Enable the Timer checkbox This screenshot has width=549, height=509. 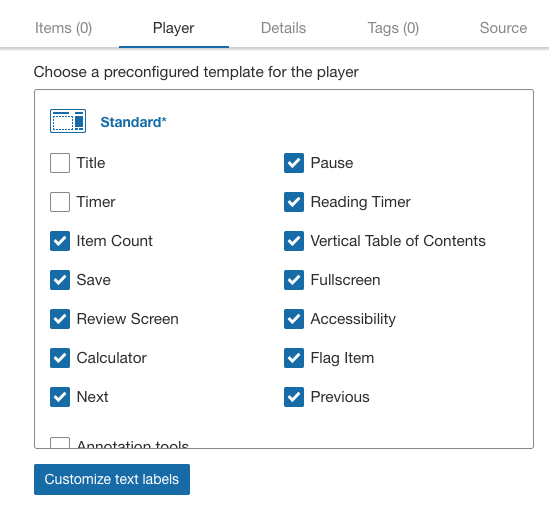click(x=60, y=202)
